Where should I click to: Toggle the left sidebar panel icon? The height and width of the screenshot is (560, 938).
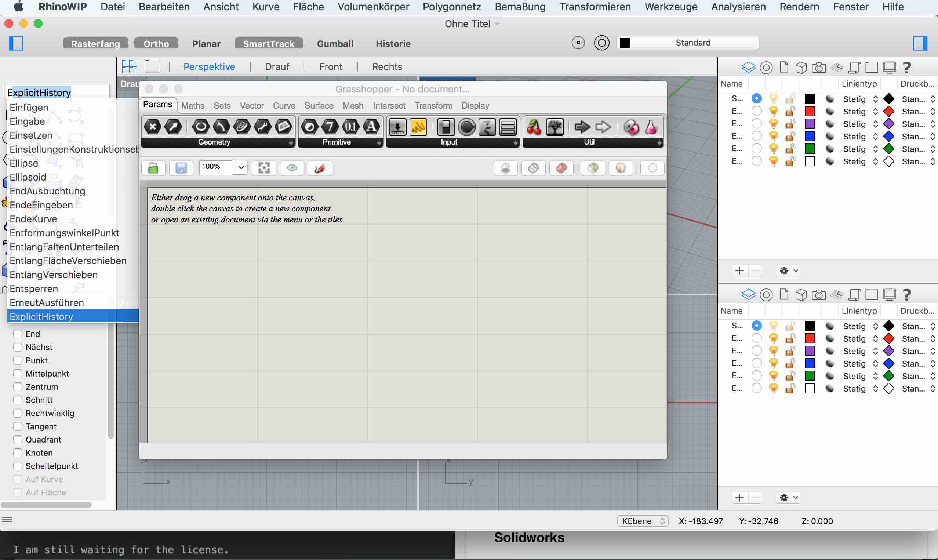pos(16,43)
